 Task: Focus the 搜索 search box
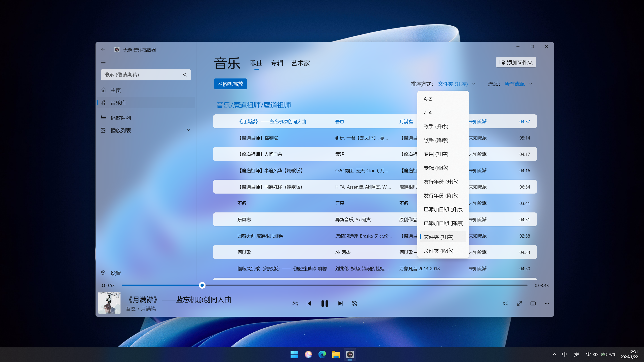click(146, 75)
